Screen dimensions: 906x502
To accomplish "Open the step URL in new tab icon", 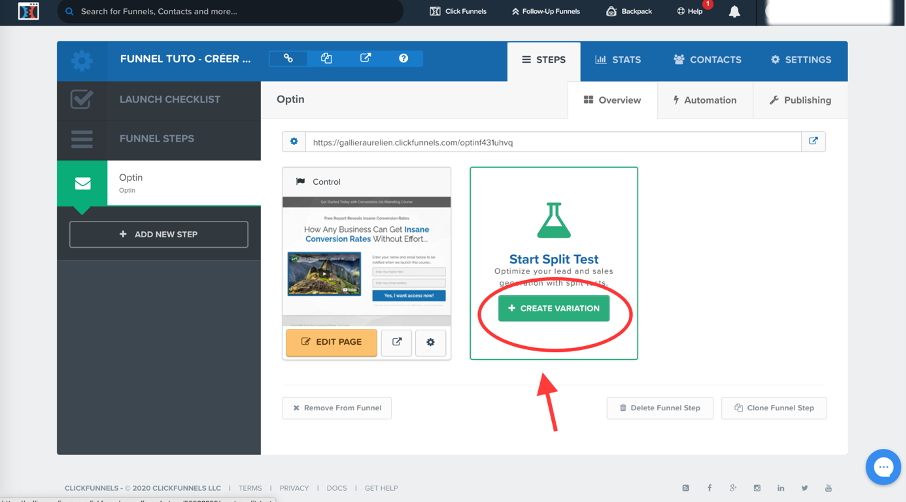I will 813,142.
